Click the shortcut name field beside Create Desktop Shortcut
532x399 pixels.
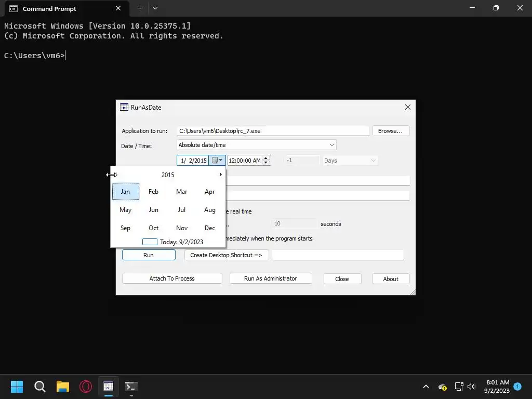point(338,255)
